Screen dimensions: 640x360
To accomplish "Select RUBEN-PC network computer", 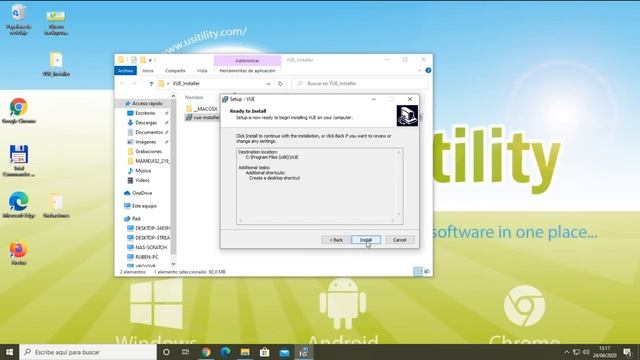I will (x=147, y=257).
